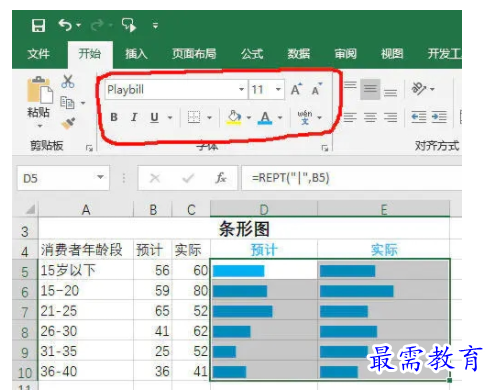Image resolution: width=491 pixels, height=390 pixels.
Task: Click the Select All corner triangle
Action: [30, 210]
